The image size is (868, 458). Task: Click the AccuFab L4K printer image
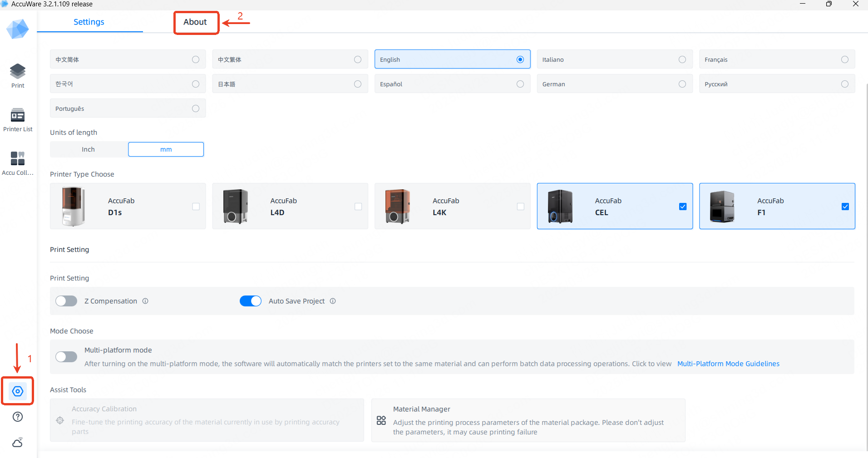tap(398, 207)
